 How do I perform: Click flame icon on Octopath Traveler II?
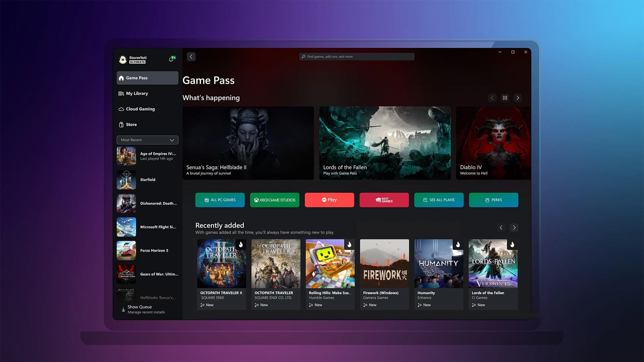241,244
